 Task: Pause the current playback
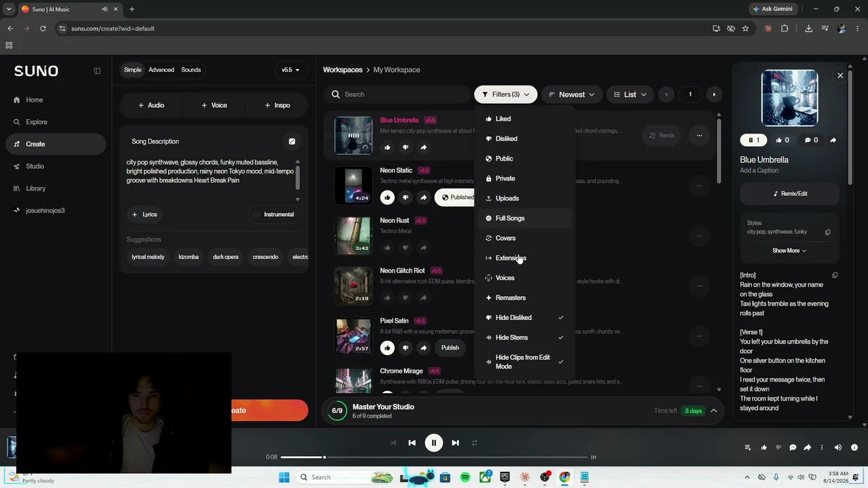click(x=434, y=443)
